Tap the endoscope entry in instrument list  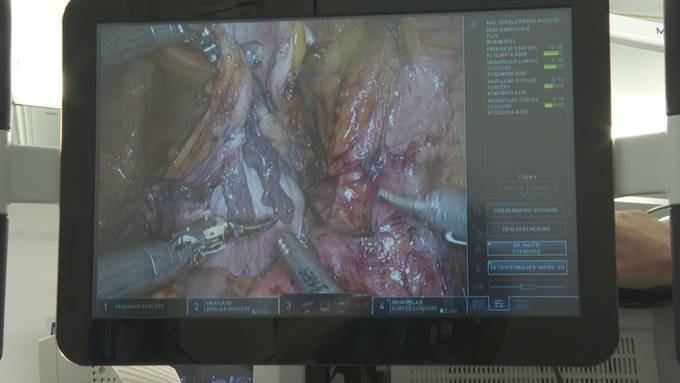point(507,36)
